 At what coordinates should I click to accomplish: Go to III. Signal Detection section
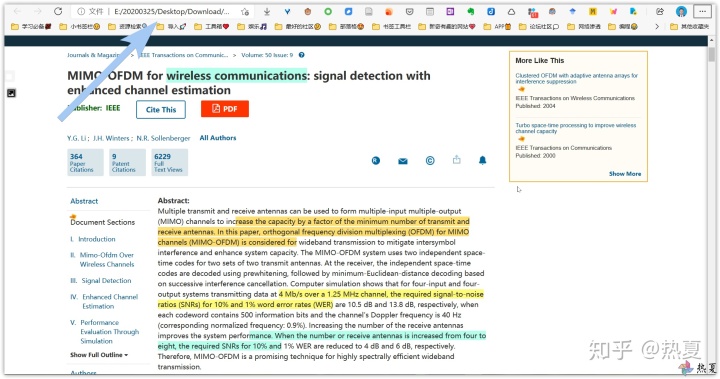(x=101, y=280)
